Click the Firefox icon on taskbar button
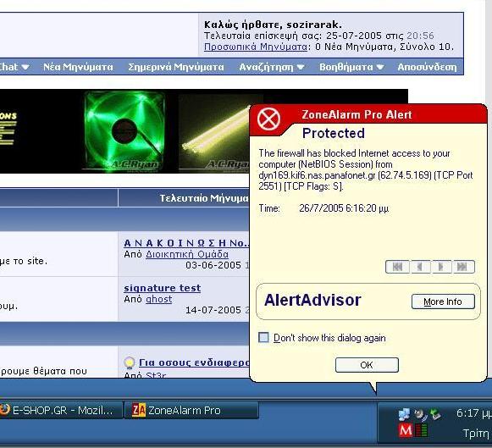The width and height of the screenshot is (492, 448). click(5, 410)
